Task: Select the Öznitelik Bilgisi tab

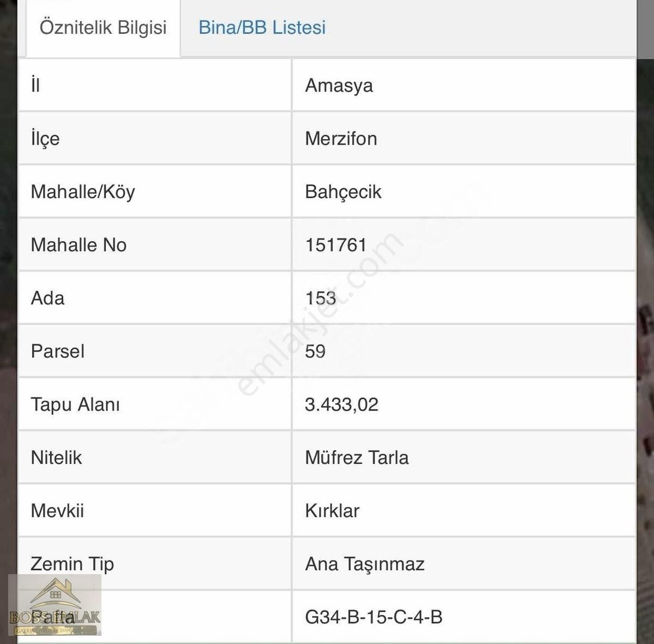Action: (x=103, y=27)
